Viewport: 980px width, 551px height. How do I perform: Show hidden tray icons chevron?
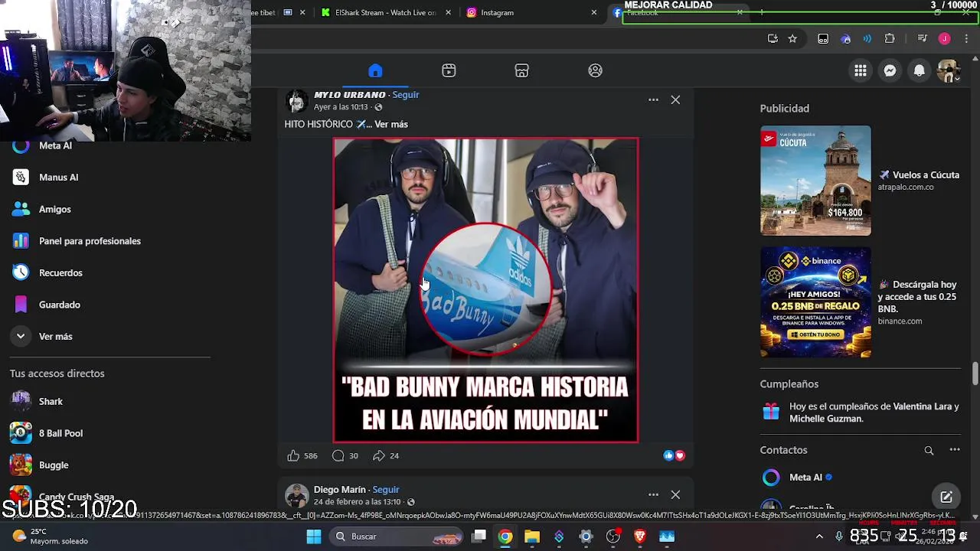819,536
